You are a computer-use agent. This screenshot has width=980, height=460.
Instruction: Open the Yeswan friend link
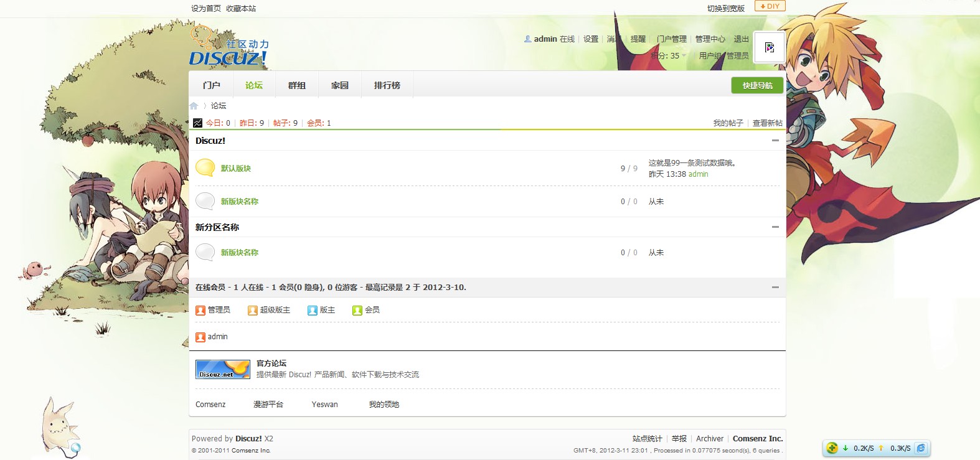point(325,405)
